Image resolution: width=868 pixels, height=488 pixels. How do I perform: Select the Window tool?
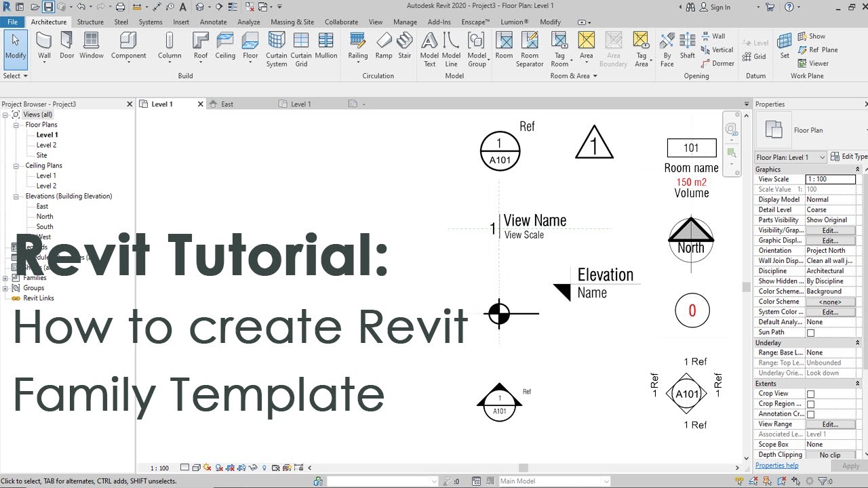click(92, 47)
